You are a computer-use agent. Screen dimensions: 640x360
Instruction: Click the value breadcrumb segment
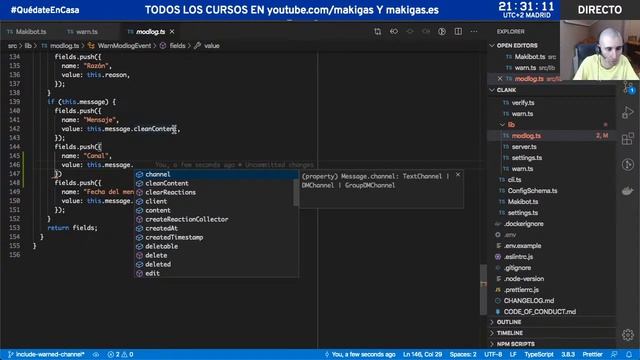click(212, 46)
